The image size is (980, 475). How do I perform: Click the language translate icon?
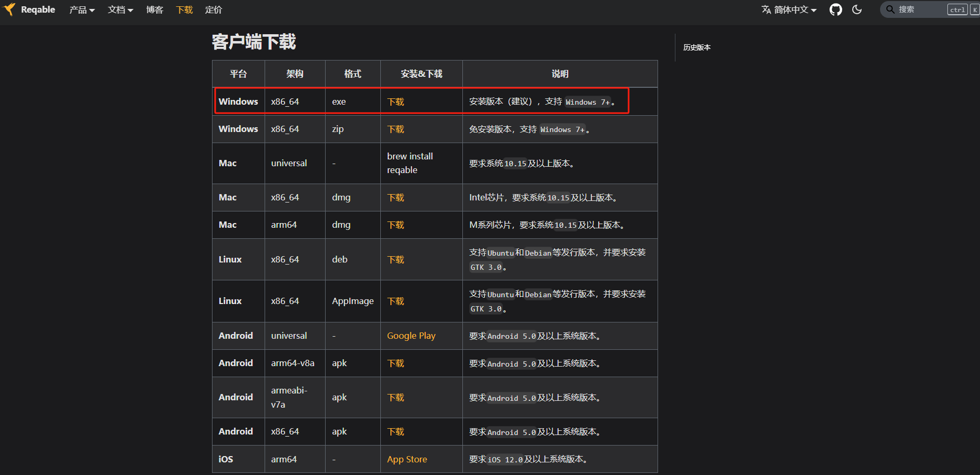pos(766,9)
